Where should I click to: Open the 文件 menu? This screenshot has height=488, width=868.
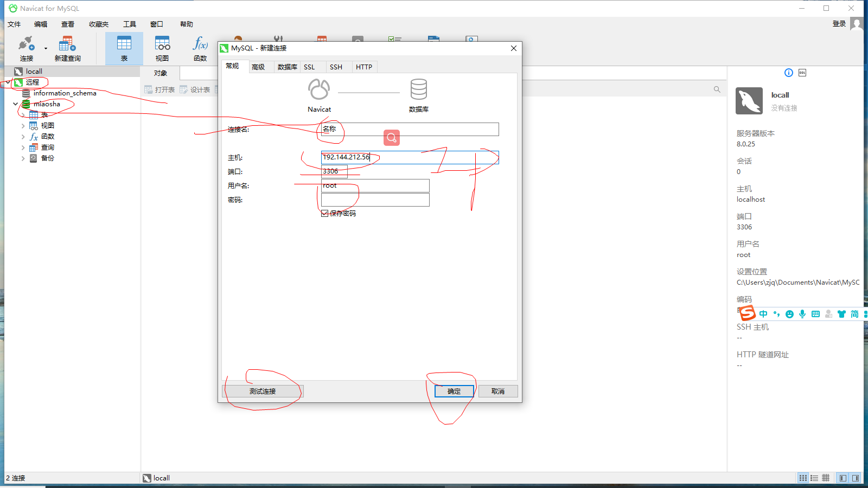click(14, 24)
